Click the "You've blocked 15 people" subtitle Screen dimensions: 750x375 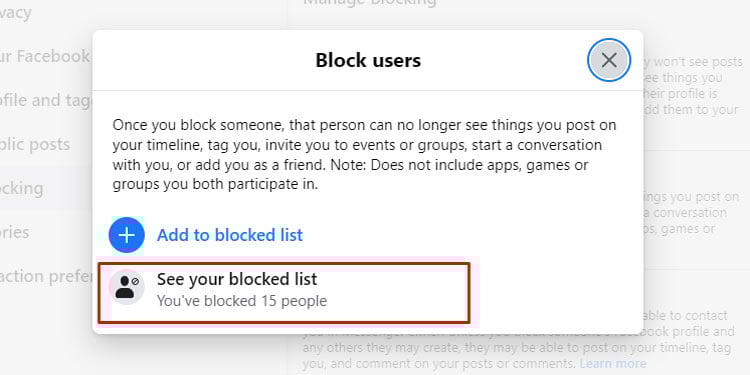click(x=242, y=301)
